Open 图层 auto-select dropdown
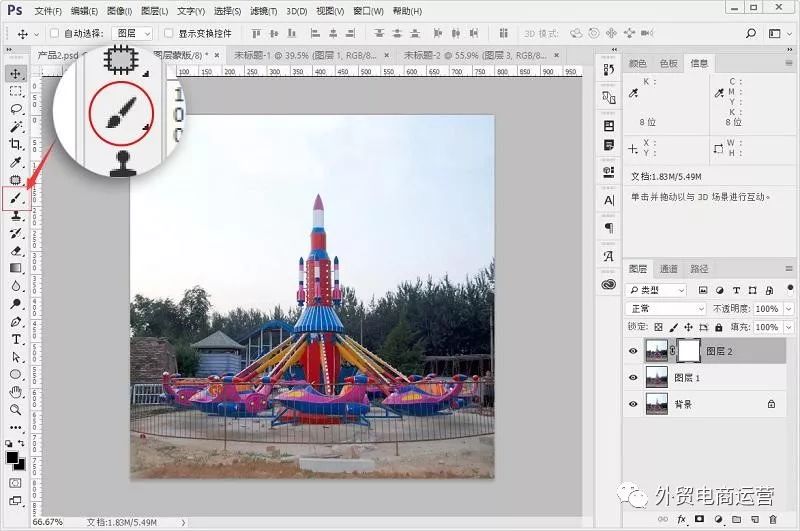 [x=132, y=33]
